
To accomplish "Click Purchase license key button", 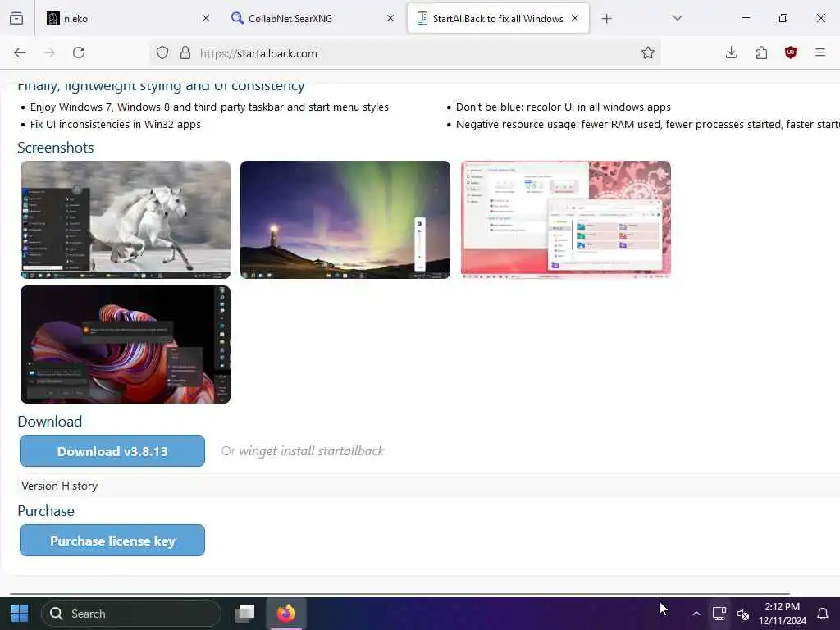I will click(x=112, y=541).
